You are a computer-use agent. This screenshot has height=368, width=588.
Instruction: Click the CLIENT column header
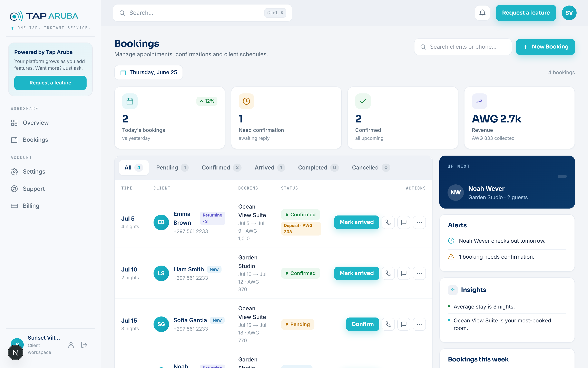162,188
